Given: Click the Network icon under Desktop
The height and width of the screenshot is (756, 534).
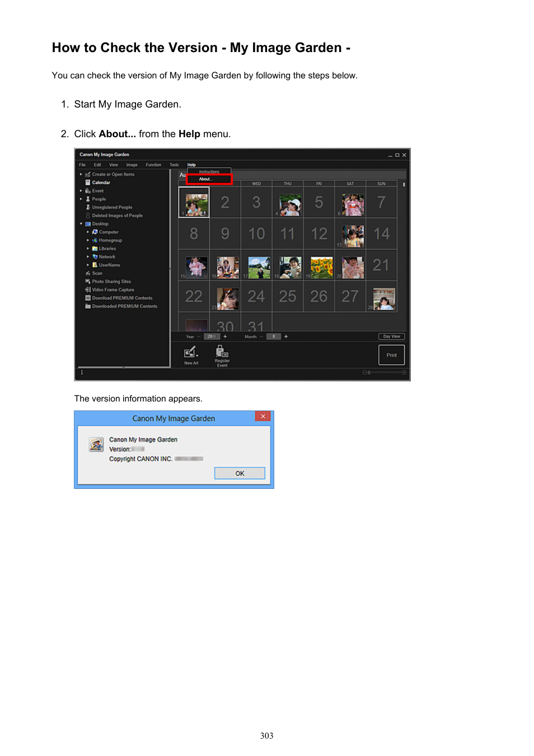Looking at the screenshot, I should pyautogui.click(x=95, y=256).
